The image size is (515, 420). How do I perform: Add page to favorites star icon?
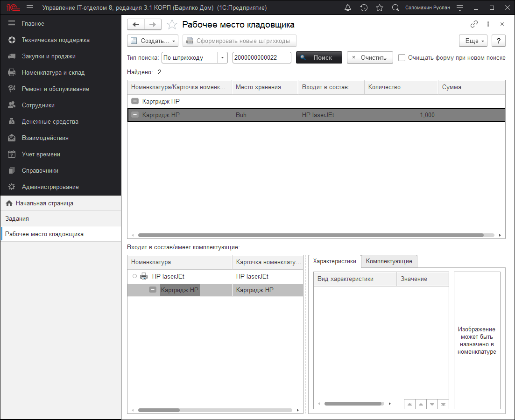point(172,25)
